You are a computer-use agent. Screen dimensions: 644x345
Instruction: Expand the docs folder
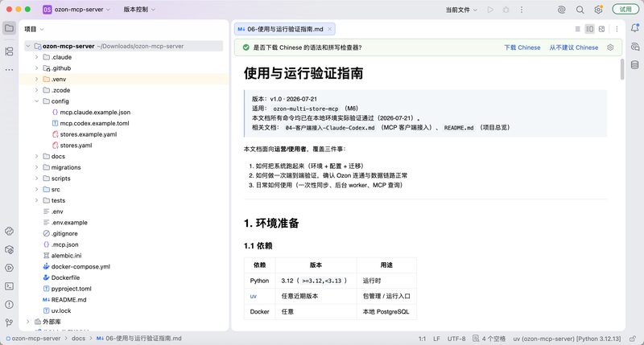point(36,156)
